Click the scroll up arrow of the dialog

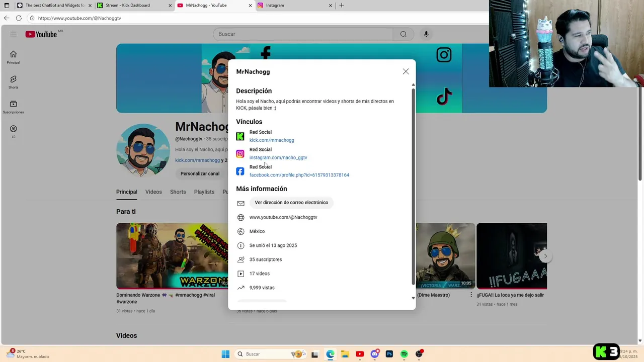point(414,85)
